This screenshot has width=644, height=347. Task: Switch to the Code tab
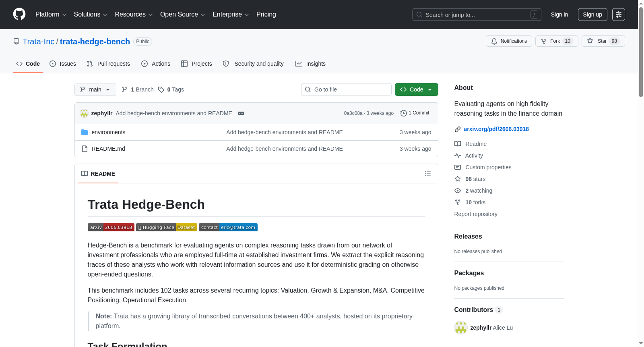point(28,64)
